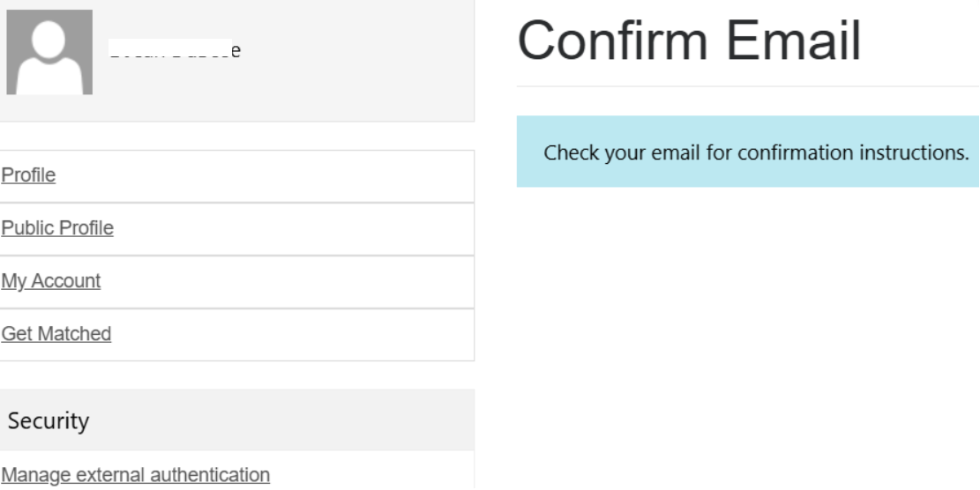Click empty space in the Public Profile row
980x490 pixels.
click(291, 229)
